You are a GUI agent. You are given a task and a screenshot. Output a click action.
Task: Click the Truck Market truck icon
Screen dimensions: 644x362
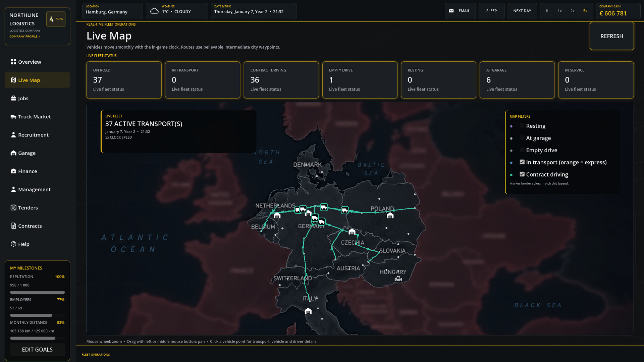click(x=13, y=117)
